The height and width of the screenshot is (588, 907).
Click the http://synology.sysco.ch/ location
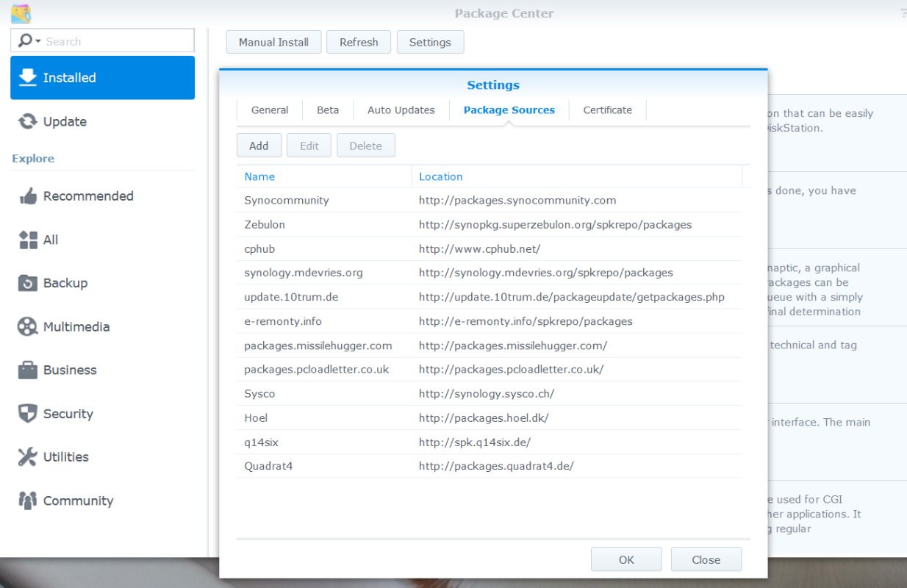(487, 394)
